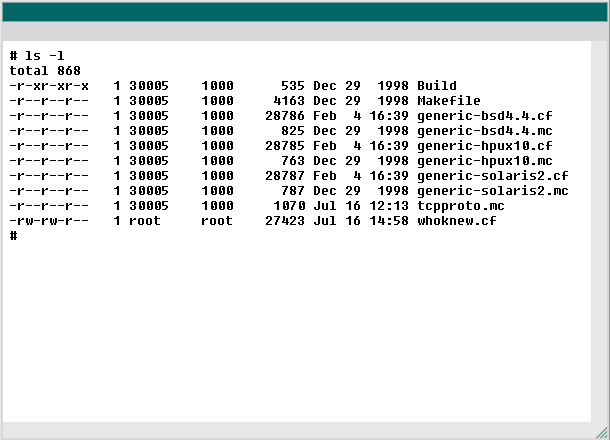Click the teal title bar of the terminal
The image size is (610, 440).
tap(304, 10)
